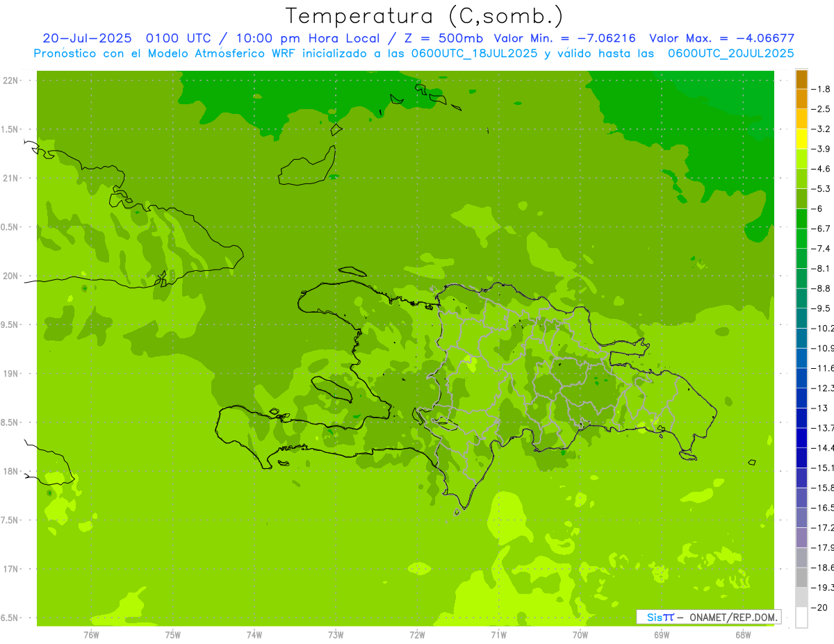Click the "-13.7" legend value
The height and width of the screenshot is (644, 834).
[x=823, y=428]
